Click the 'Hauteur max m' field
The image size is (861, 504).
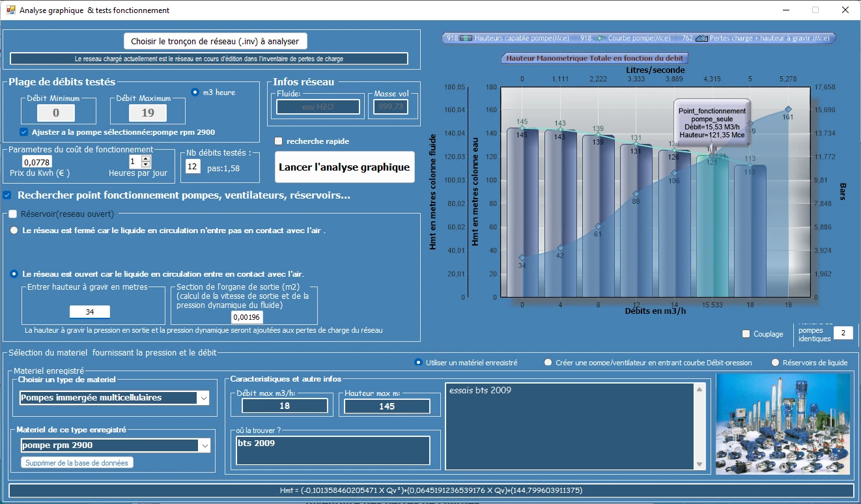pyautogui.click(x=387, y=406)
